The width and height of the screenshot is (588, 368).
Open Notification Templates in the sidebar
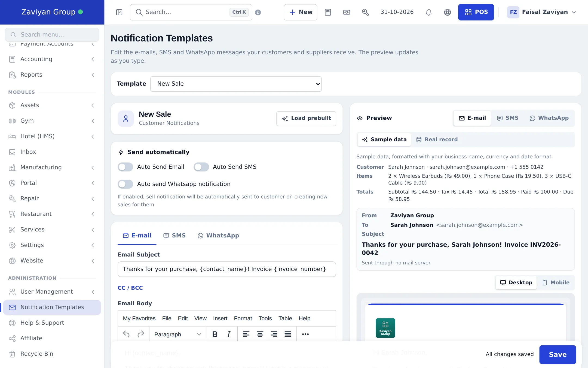click(x=52, y=307)
